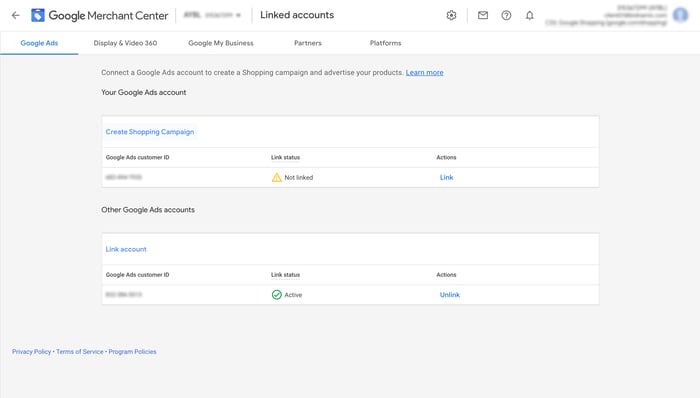Click Google Ads customer ID header in first table
Screen dimensions: 700x398
[138, 158]
